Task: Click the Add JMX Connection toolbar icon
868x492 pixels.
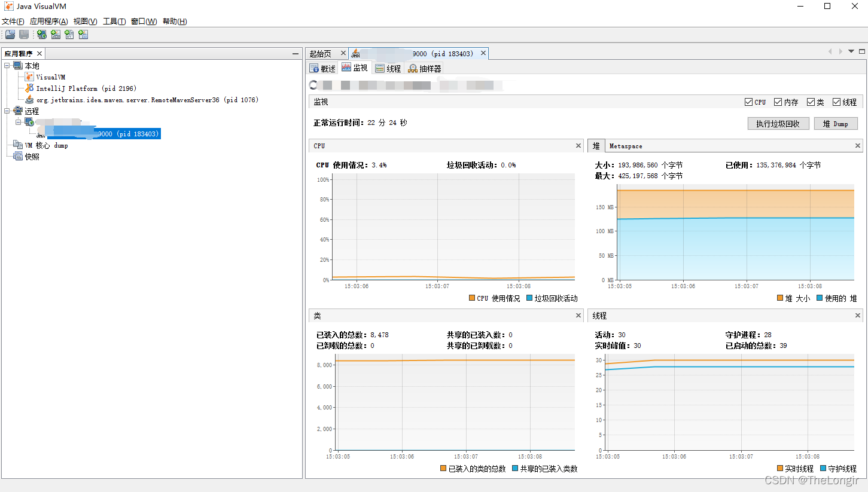Action: pos(56,35)
